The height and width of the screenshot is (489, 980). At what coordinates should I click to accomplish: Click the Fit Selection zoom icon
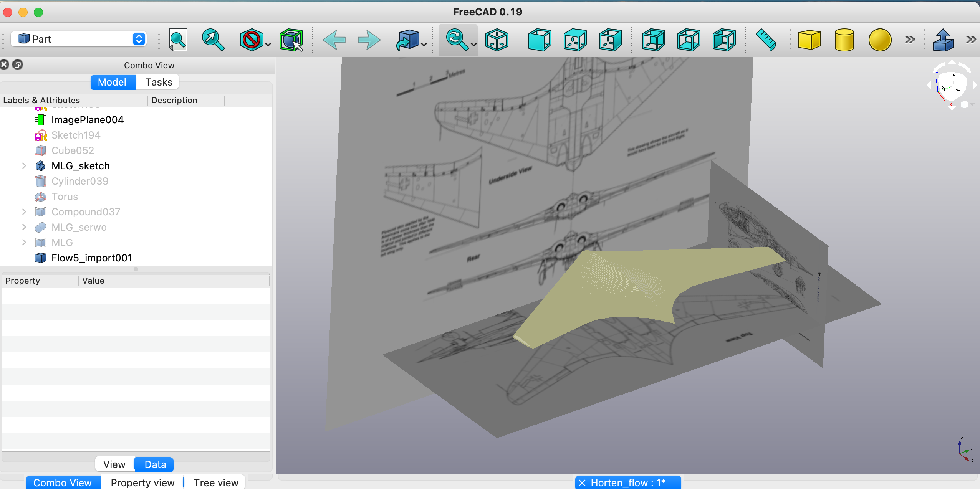[213, 40]
